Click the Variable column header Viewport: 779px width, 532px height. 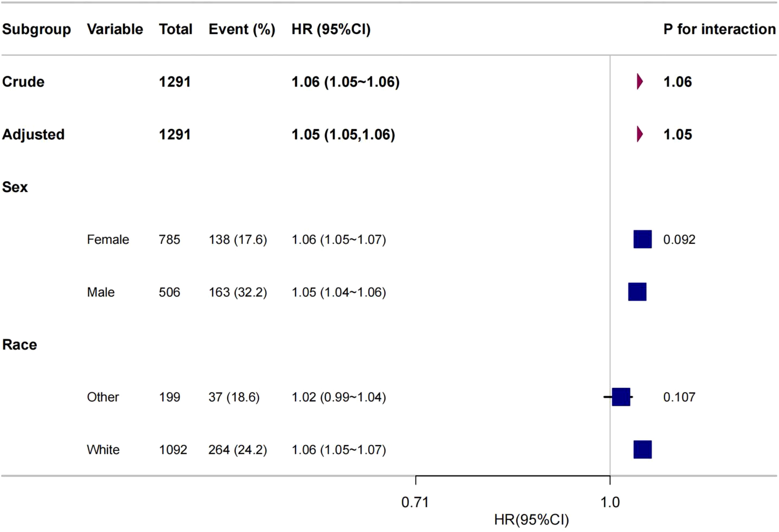[x=115, y=29]
